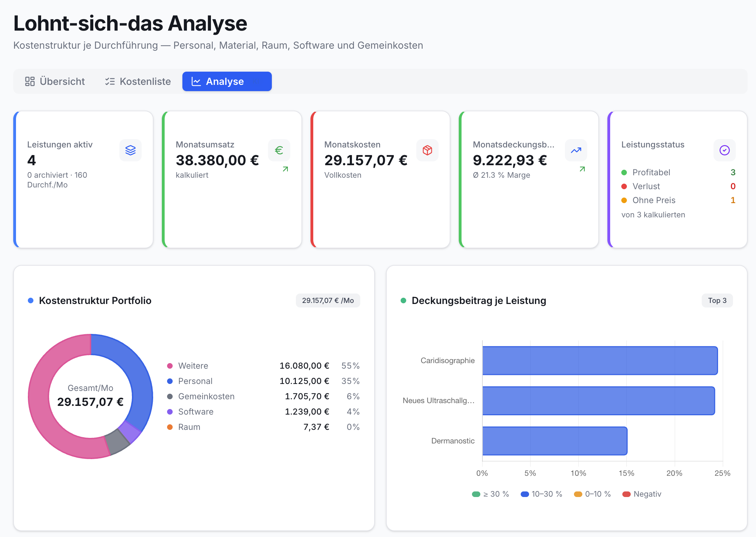Click the 9.222,93 € value

[510, 160]
